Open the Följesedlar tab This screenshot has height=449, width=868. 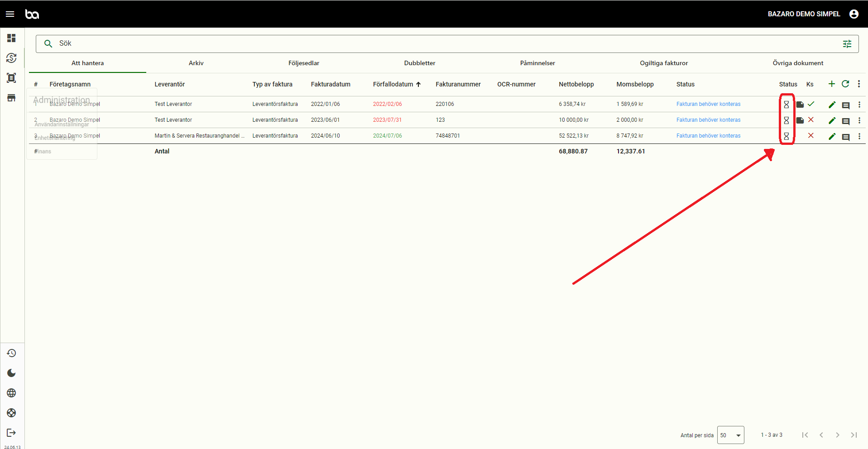click(x=304, y=63)
